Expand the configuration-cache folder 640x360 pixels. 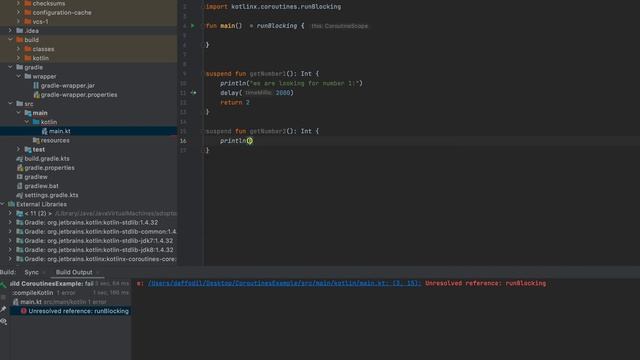coord(18,12)
